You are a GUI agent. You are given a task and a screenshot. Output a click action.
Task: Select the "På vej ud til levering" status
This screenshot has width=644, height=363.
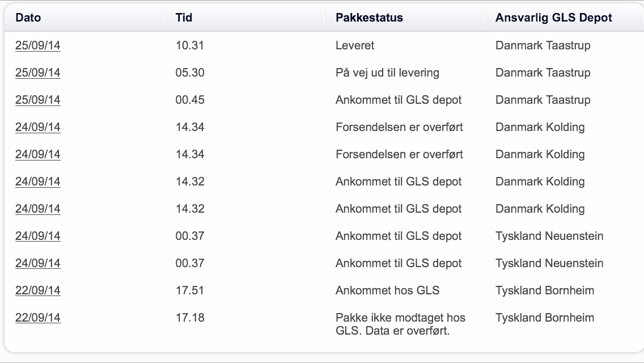[x=387, y=73]
